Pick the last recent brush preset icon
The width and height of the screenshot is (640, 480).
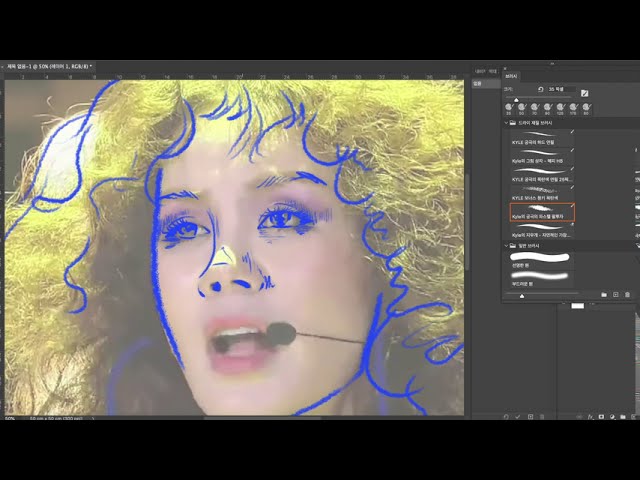point(586,109)
